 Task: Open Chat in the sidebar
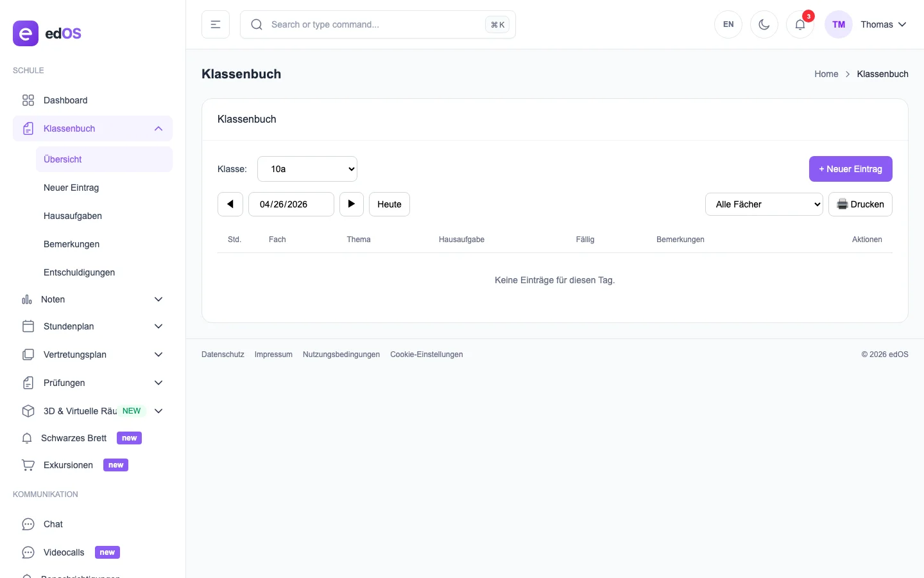tap(53, 524)
